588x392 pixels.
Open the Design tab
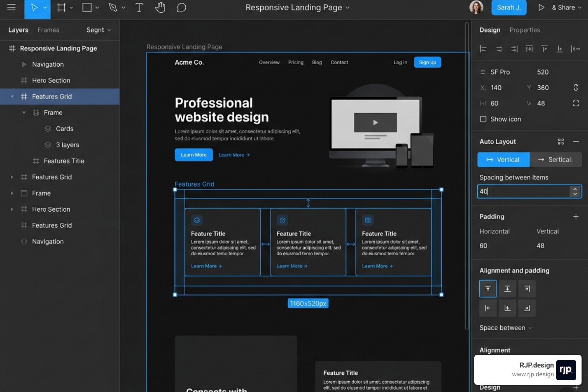tap(490, 30)
